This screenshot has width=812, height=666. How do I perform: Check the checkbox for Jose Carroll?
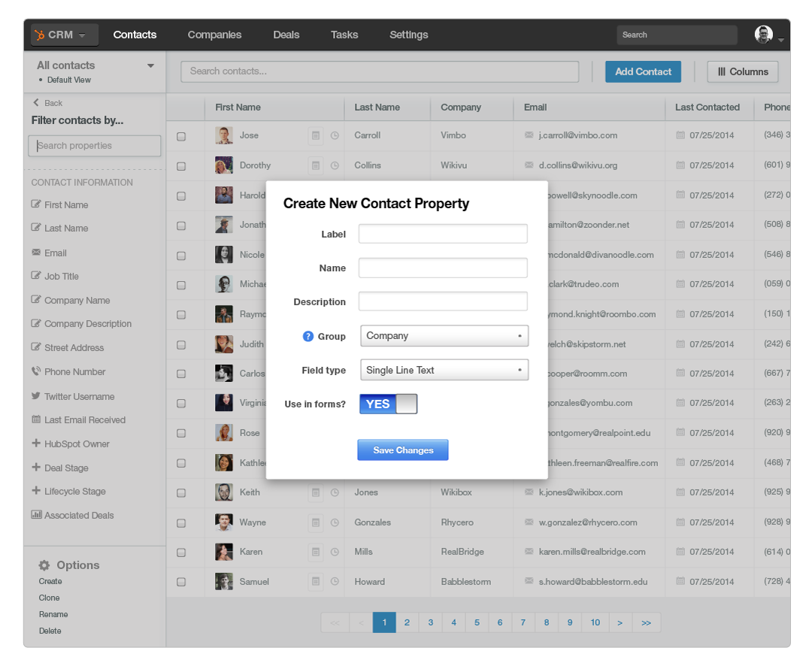181,137
